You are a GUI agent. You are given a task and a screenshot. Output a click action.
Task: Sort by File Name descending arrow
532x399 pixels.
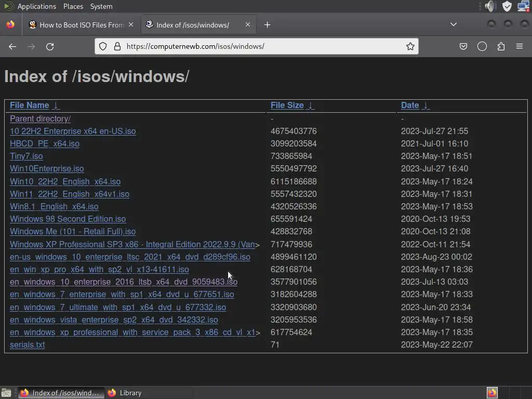pos(56,105)
